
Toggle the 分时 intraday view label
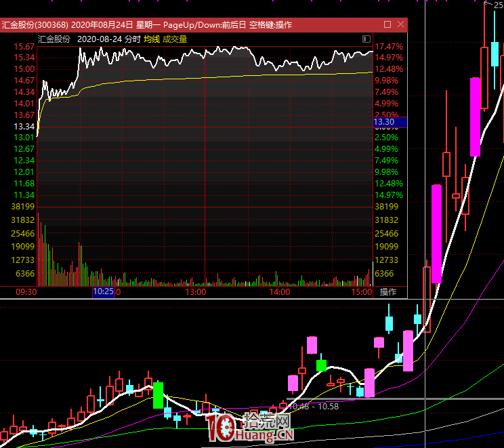tap(133, 39)
